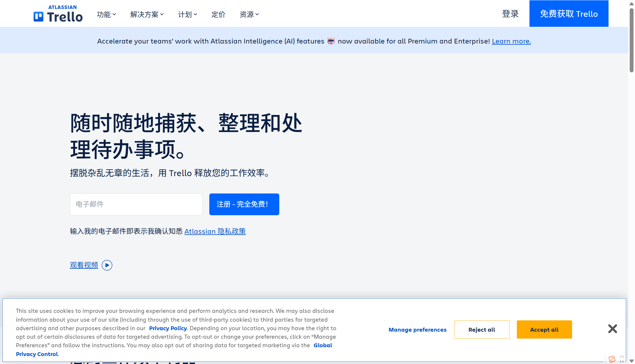Click scrollbar down arrow
The height and width of the screenshot is (364, 635).
coord(631,361)
